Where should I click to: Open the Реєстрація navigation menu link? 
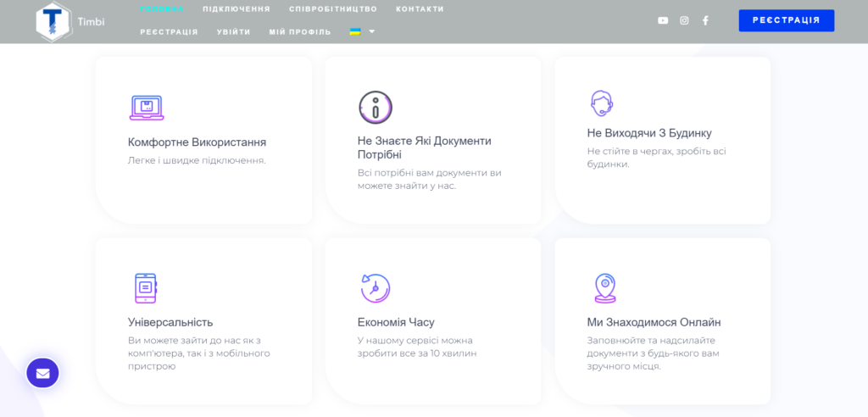[169, 32]
